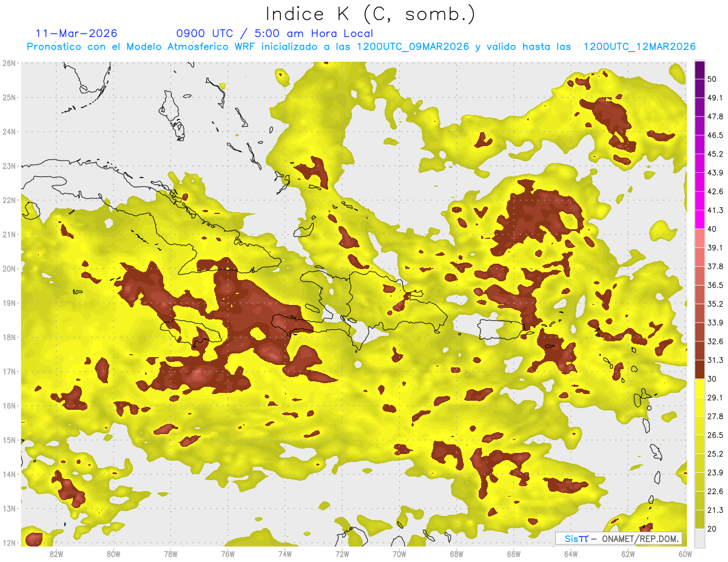Click the colorbar value '33.9'
This screenshot has width=728, height=562.
click(x=715, y=323)
